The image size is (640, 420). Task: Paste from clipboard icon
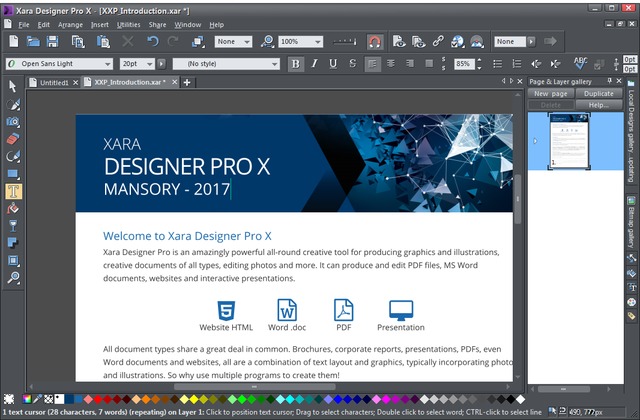[103, 41]
